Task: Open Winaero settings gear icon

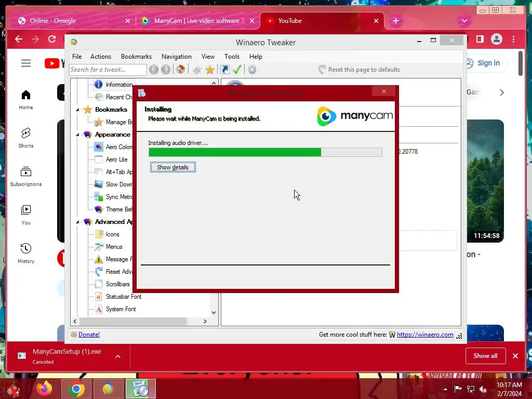Action: click(252, 70)
